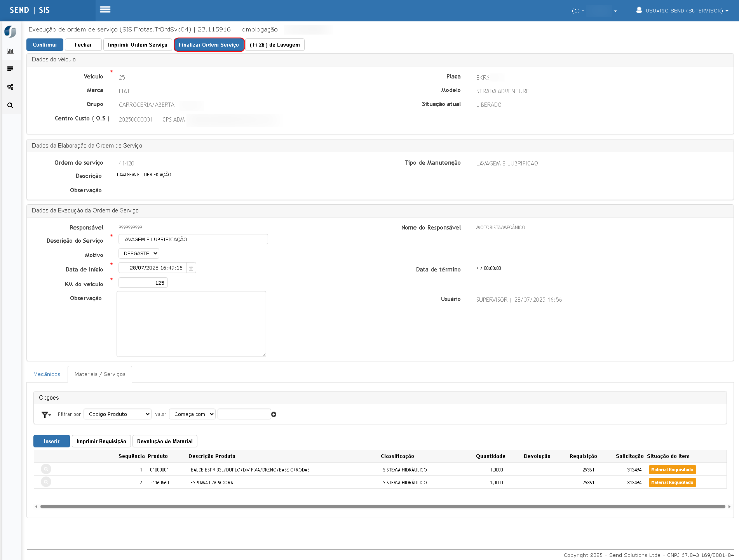Click the plus icon to add the filter
Screen dimensions: 739x560
274,414
